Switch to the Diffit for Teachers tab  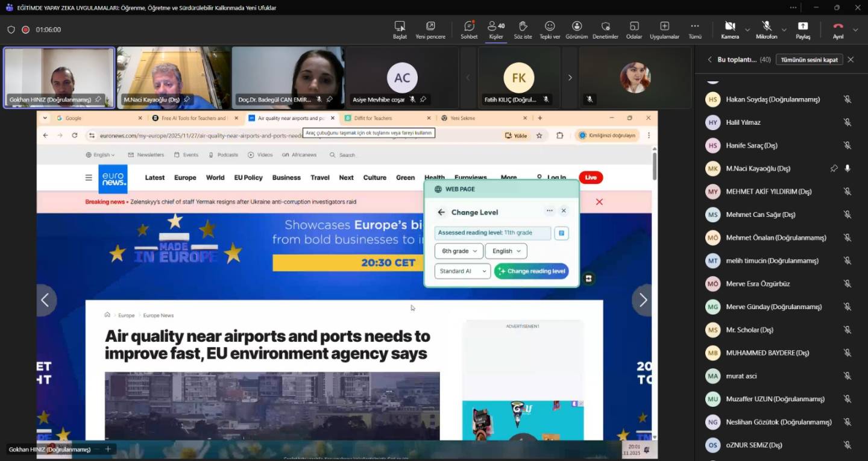pyautogui.click(x=386, y=118)
